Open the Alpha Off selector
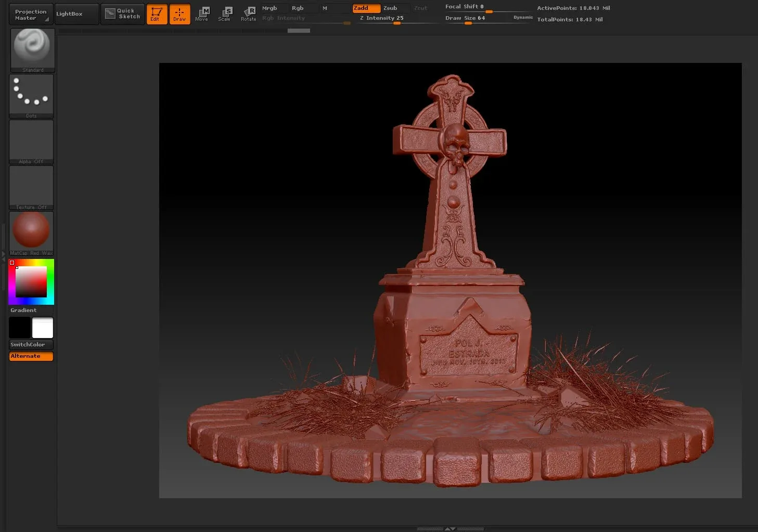The width and height of the screenshot is (758, 532). click(31, 142)
